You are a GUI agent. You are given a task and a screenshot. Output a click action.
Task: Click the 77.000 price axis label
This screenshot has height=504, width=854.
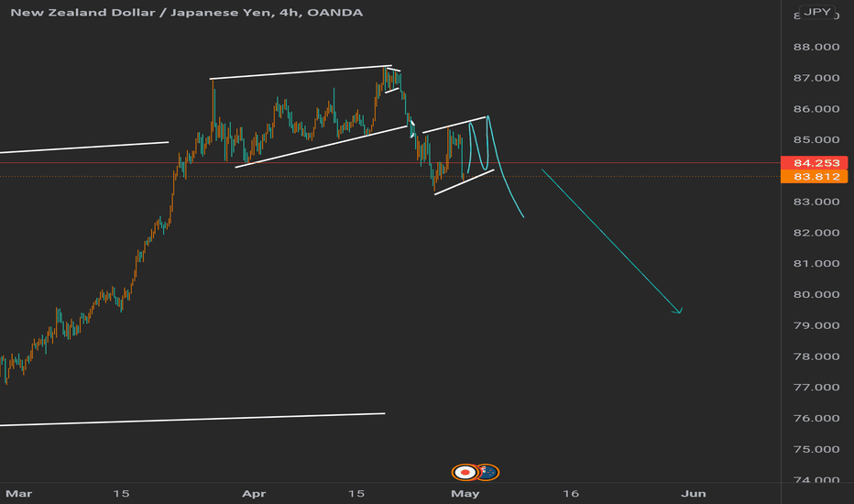816,388
